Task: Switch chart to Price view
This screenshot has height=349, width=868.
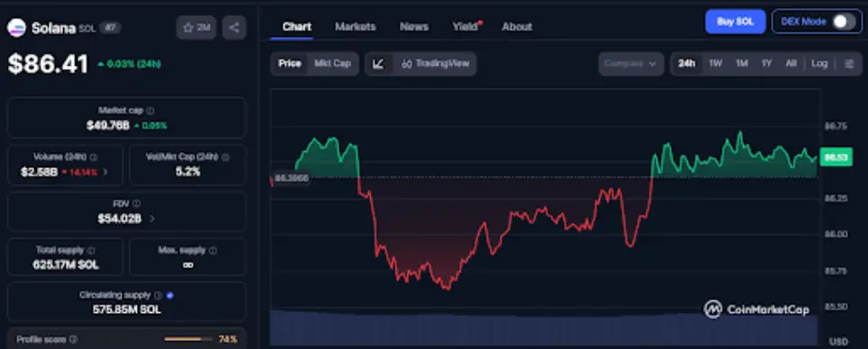Action: point(290,64)
